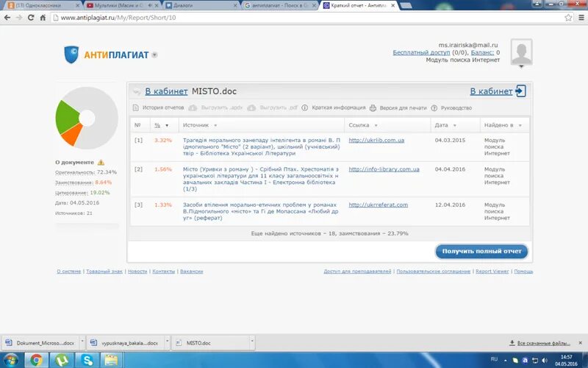Switch to the Одноклассники browser tab
Screen dimensions: 588x368
coord(42,6)
